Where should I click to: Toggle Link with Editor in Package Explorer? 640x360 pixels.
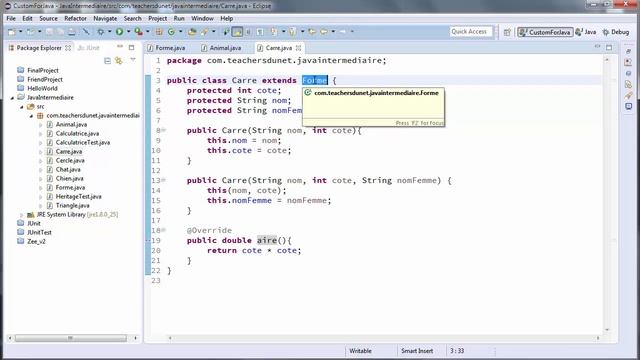pyautogui.click(x=119, y=61)
